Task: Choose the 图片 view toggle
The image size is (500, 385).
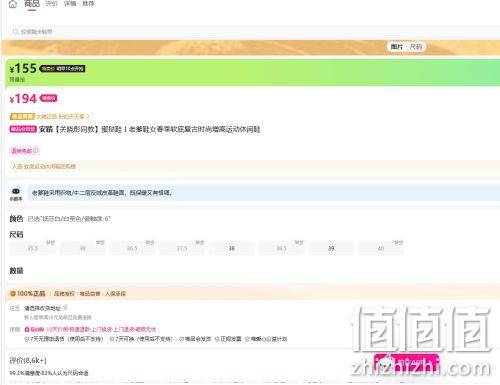Action: [x=397, y=47]
